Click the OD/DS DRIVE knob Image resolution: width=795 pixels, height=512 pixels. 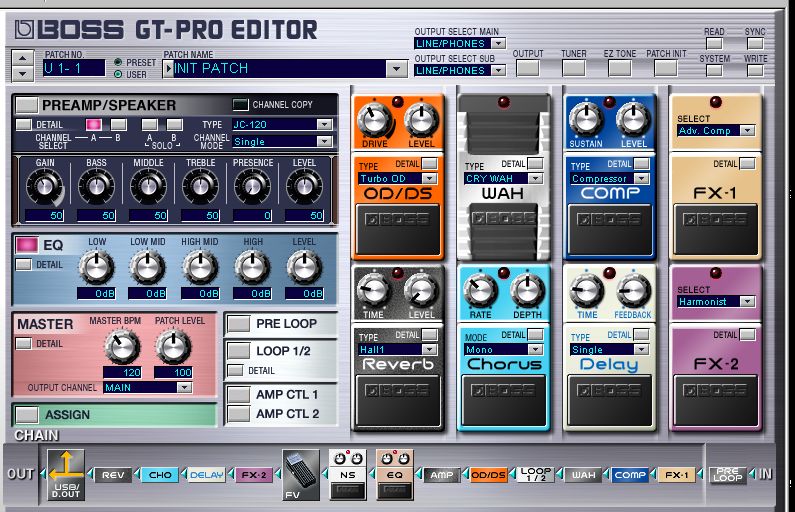coord(375,121)
